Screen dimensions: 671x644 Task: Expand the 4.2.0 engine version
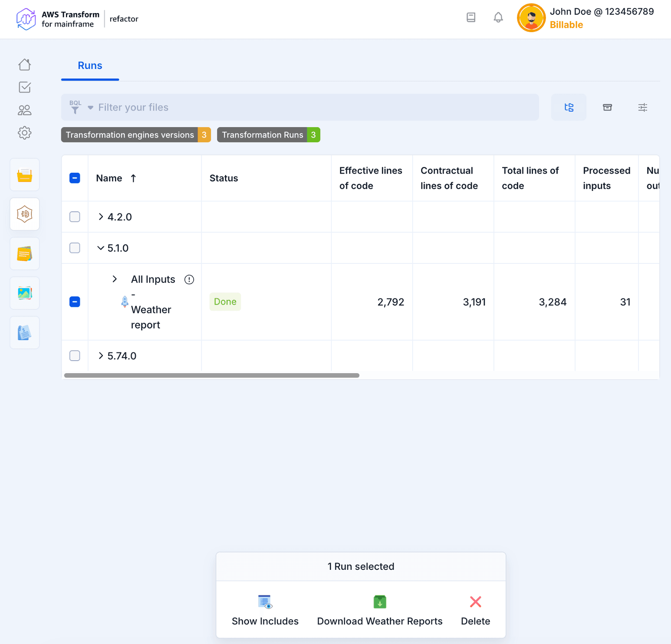pyautogui.click(x=101, y=217)
